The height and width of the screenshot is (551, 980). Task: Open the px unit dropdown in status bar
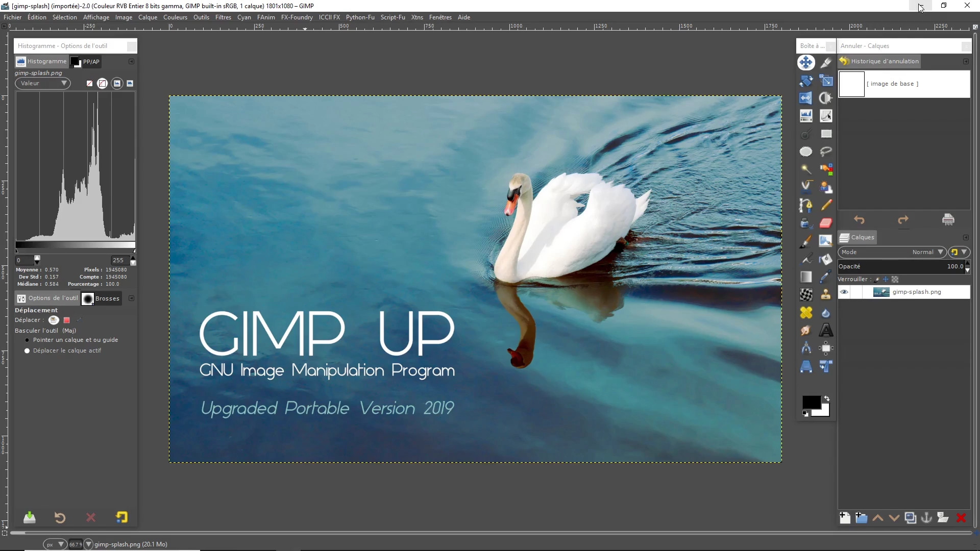[x=54, y=544]
